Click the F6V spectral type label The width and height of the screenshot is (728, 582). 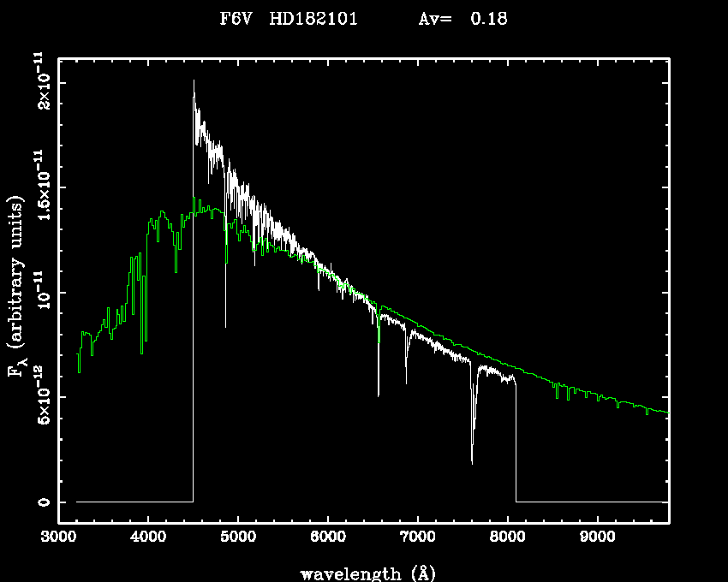pos(238,18)
